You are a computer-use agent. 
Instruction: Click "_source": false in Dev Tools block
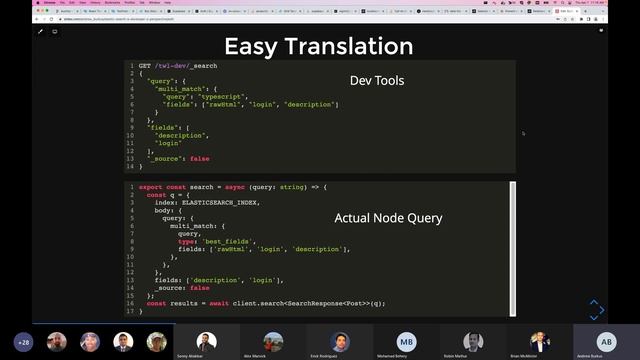[x=178, y=159]
